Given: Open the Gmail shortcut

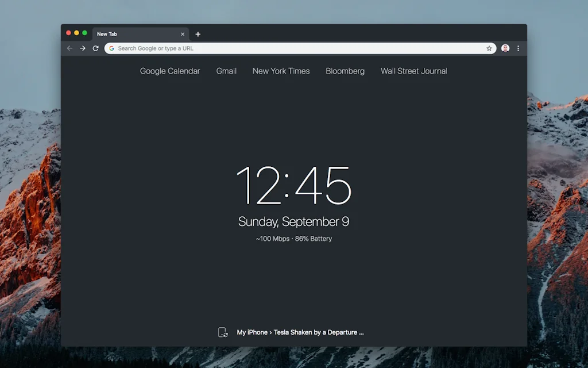Looking at the screenshot, I should 226,71.
